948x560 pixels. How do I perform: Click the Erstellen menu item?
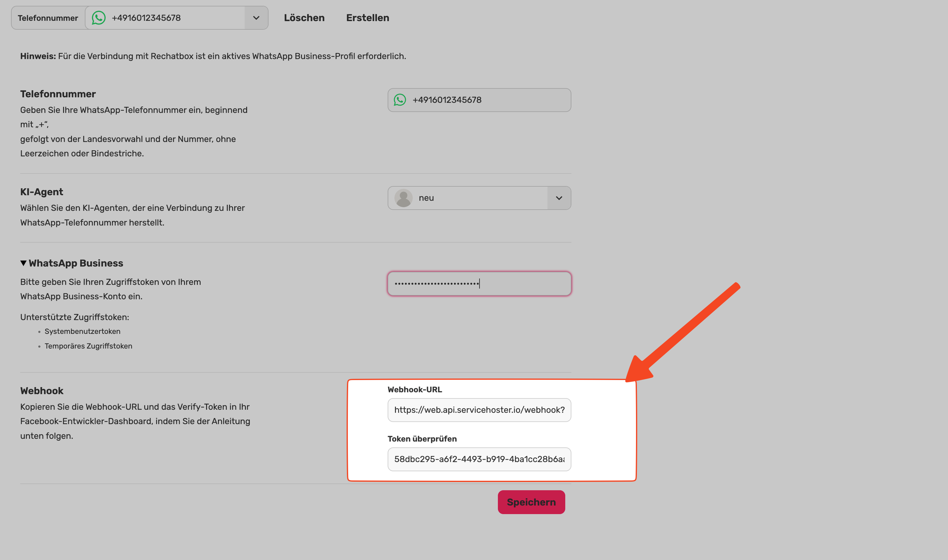(x=367, y=18)
